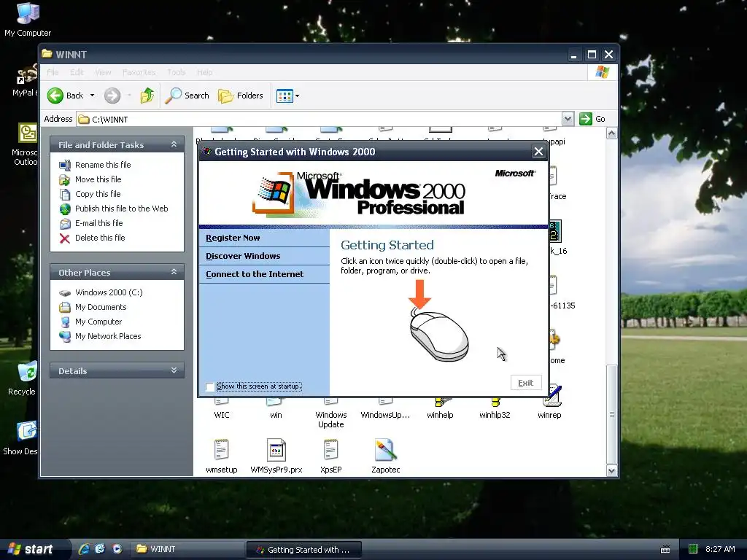
Task: Open the Back button history dropdown
Action: (92, 96)
